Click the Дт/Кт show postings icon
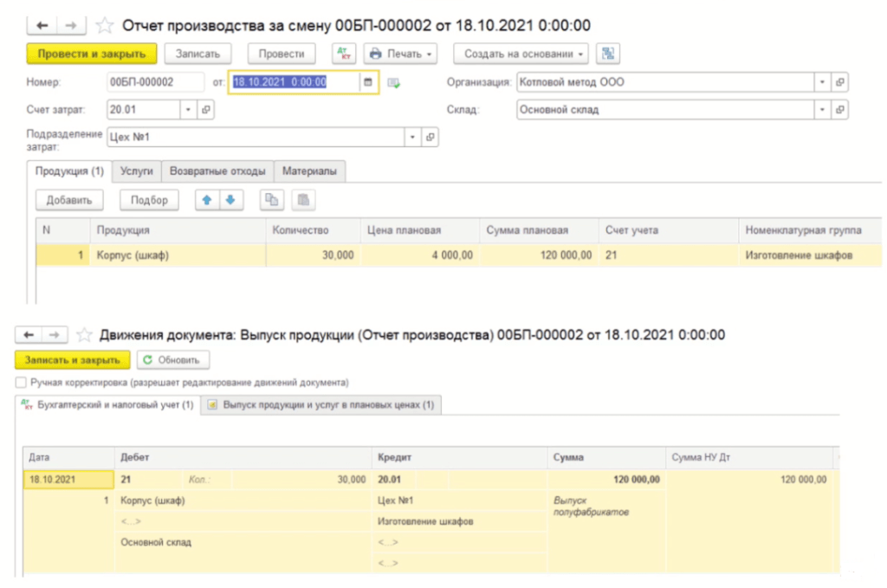 coord(345,54)
